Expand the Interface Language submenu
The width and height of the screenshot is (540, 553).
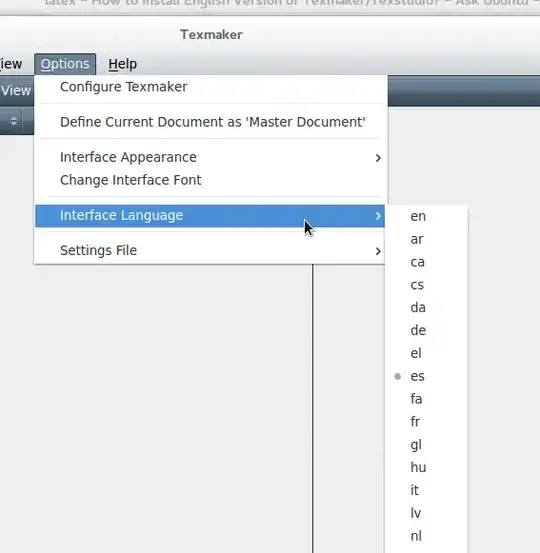[211, 215]
